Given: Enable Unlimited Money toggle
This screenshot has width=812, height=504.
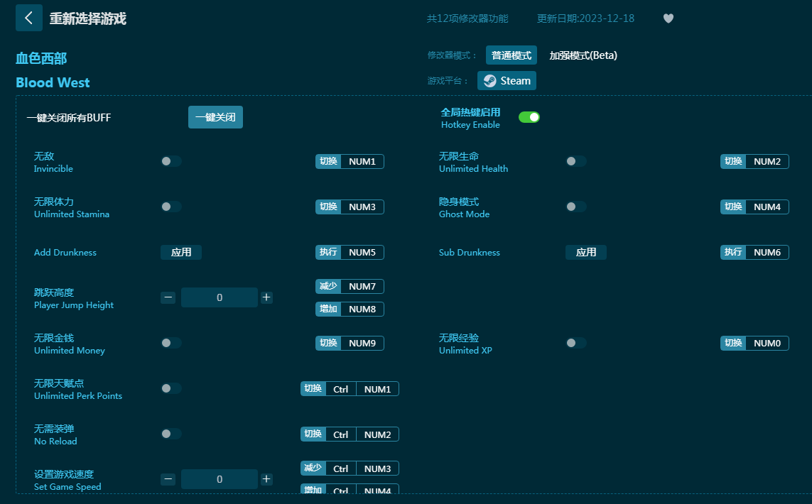Looking at the screenshot, I should 170,343.
